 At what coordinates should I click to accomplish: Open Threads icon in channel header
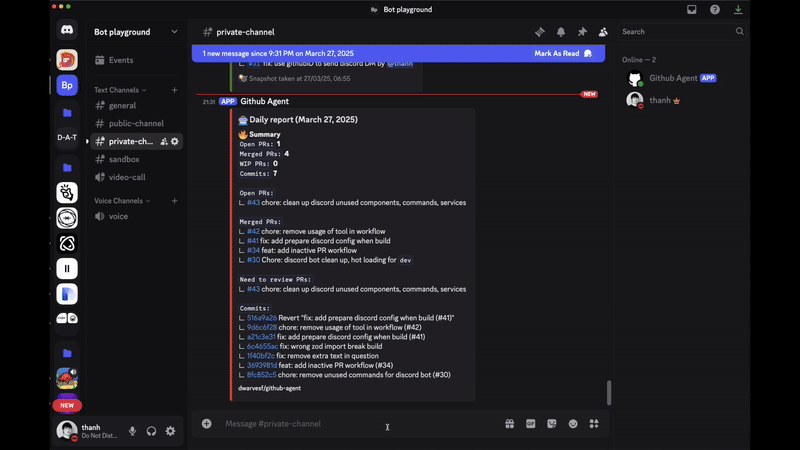pyautogui.click(x=540, y=32)
